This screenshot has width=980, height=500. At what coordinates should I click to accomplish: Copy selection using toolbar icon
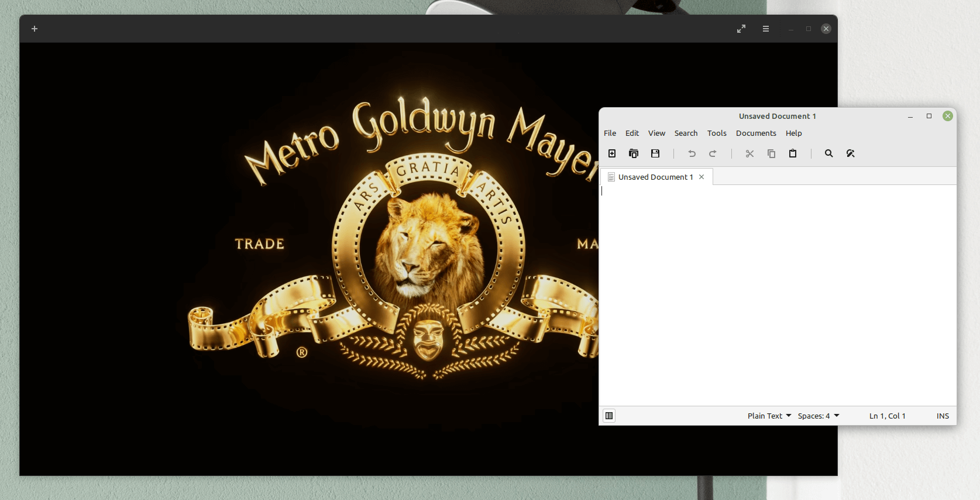[771, 153]
